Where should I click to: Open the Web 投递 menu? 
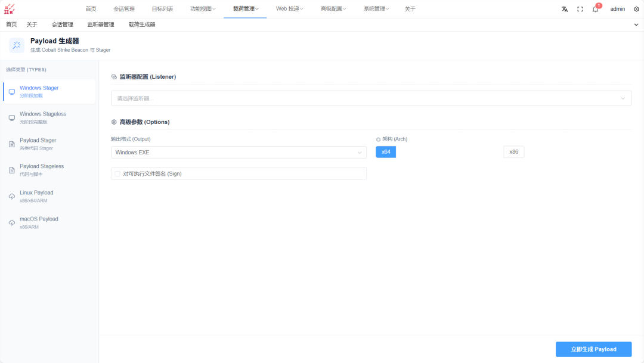pos(290,8)
